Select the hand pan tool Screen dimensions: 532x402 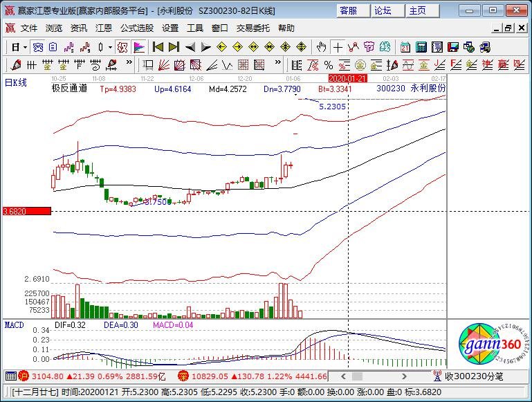coord(321,47)
